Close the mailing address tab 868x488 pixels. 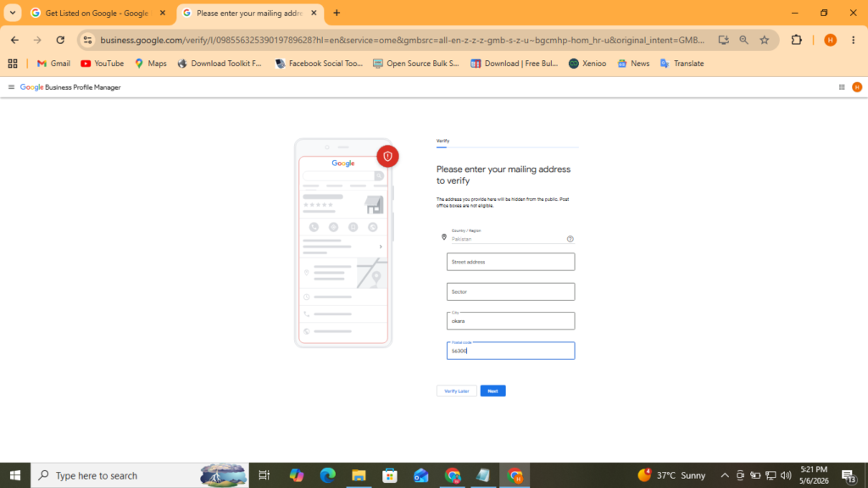click(314, 13)
